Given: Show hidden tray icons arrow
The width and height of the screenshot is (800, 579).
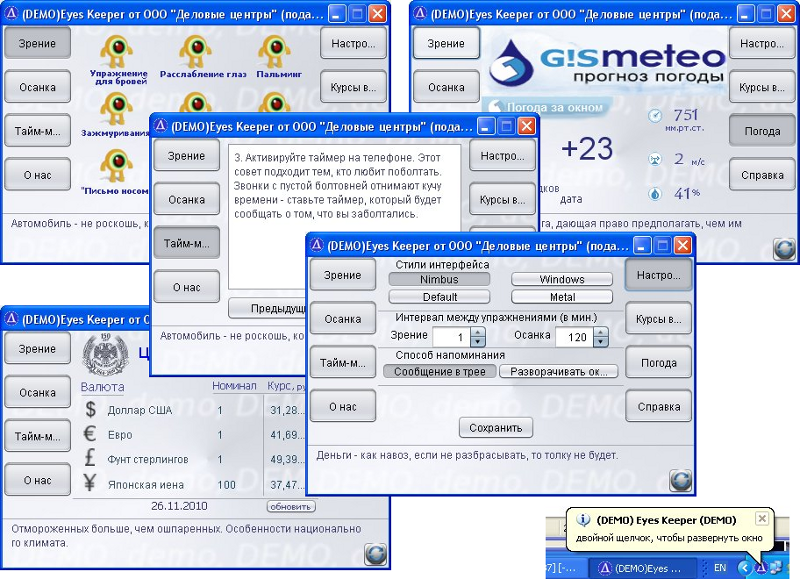Looking at the screenshot, I should 744,567.
